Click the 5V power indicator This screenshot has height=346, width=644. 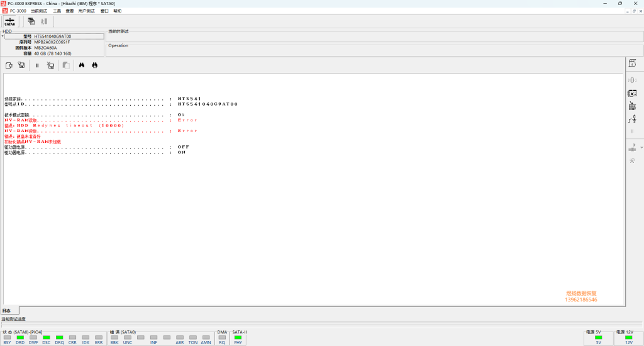click(x=599, y=340)
